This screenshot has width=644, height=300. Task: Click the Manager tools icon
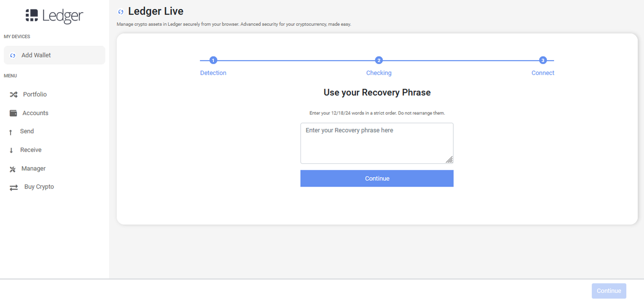(13, 169)
